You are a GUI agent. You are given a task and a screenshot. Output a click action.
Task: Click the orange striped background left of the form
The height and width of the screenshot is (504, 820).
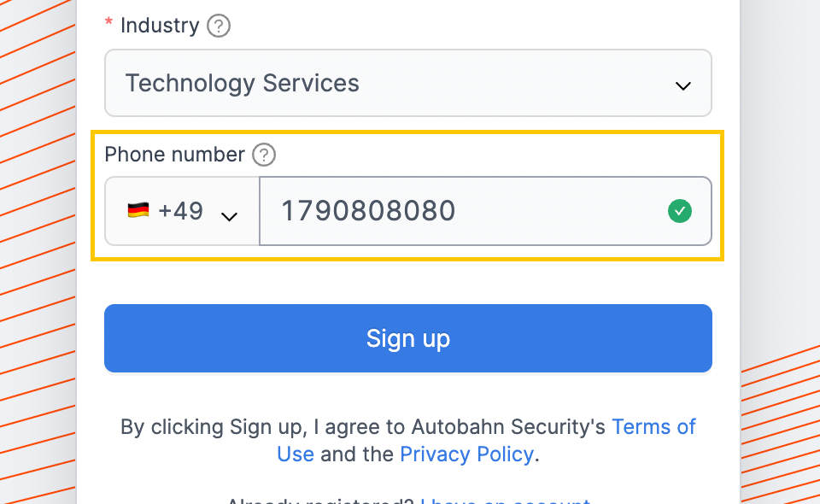tap(38, 251)
